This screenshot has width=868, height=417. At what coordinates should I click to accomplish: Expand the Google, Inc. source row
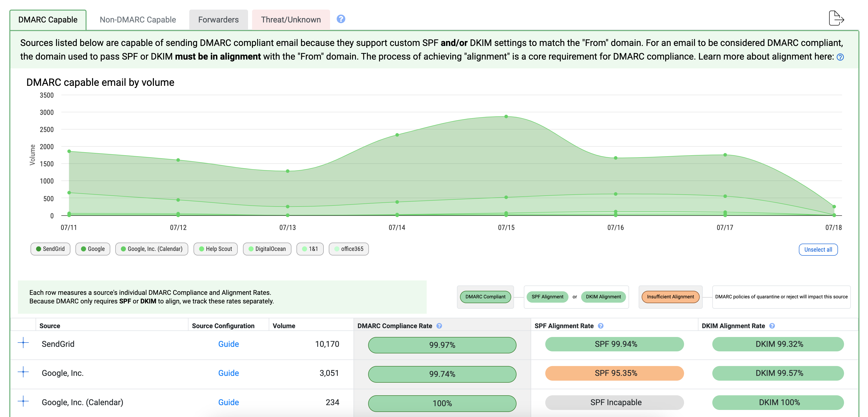(x=23, y=372)
